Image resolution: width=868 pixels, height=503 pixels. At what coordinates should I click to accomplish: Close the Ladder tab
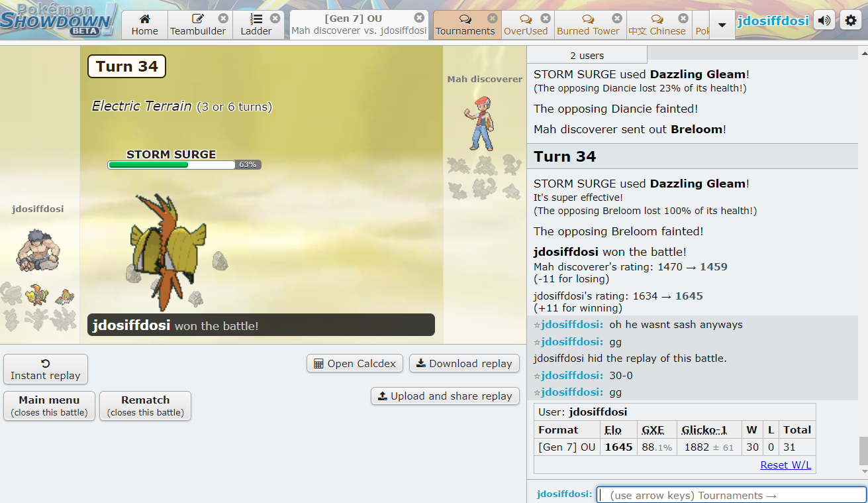click(275, 19)
